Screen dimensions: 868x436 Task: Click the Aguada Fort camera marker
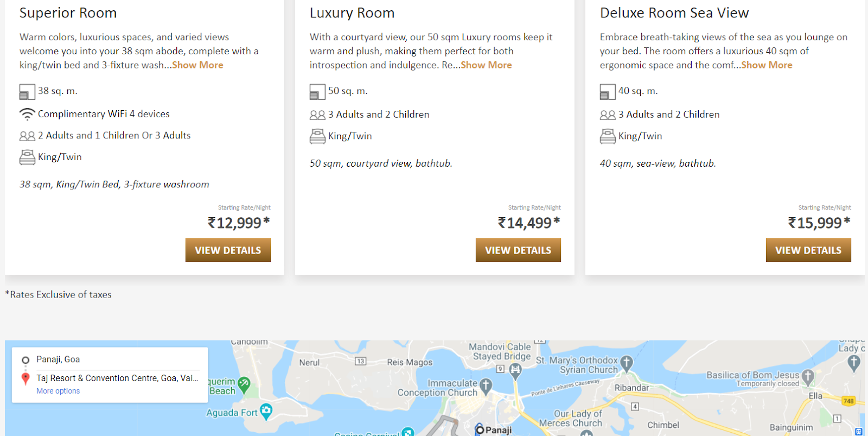tap(266, 411)
